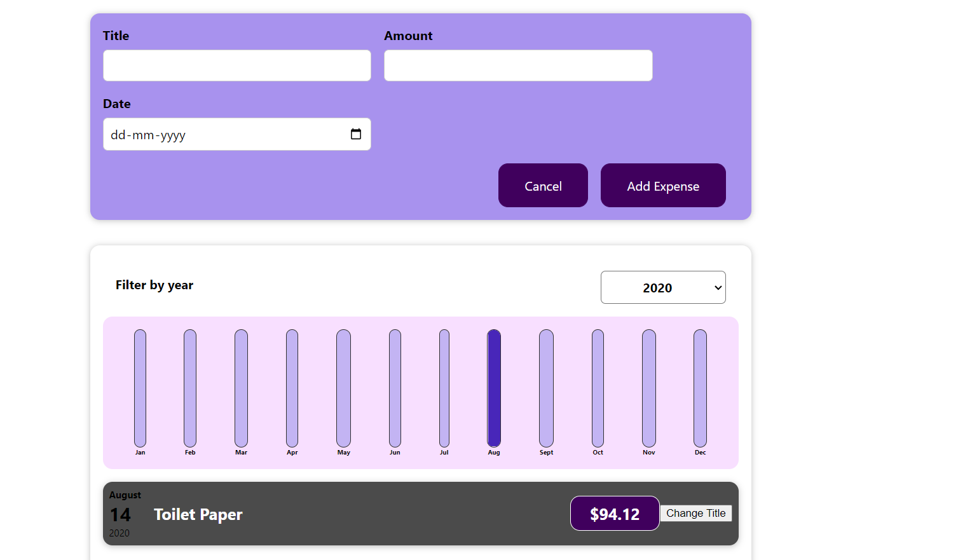Click the Jun chart bar

(395, 388)
